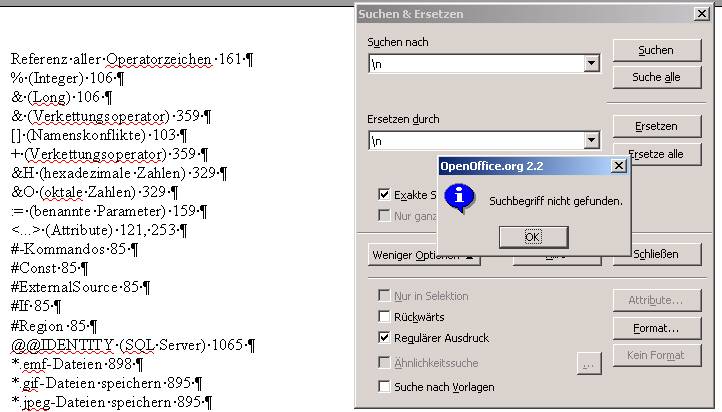Focus the Suchen nach input field
The image size is (722, 412).
point(476,64)
